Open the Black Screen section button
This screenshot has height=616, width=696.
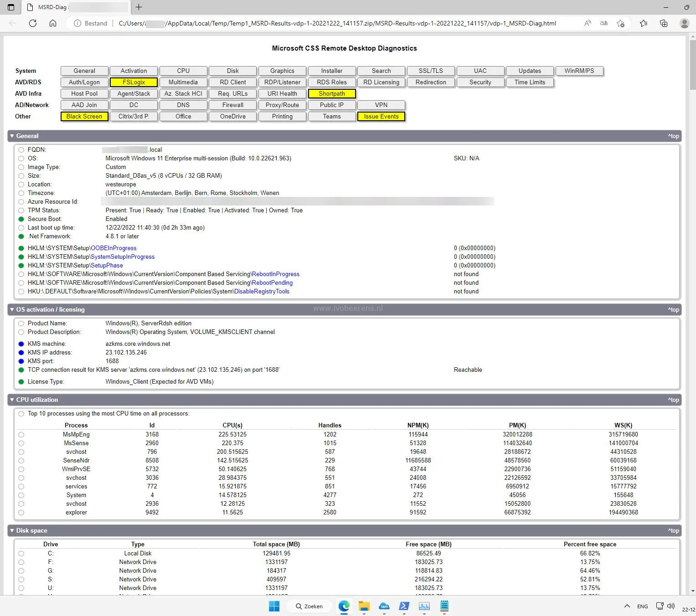pyautogui.click(x=84, y=116)
